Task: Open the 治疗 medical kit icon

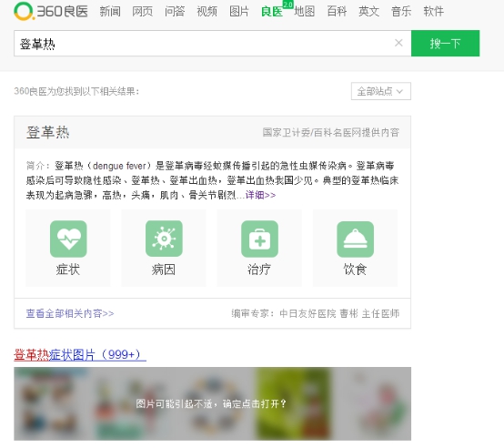Action: click(259, 239)
